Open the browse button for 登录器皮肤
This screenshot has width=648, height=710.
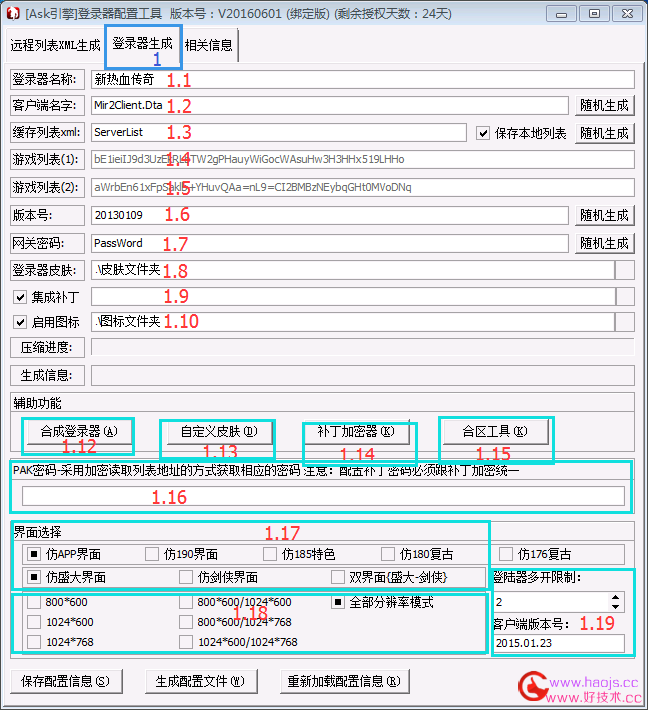point(625,270)
